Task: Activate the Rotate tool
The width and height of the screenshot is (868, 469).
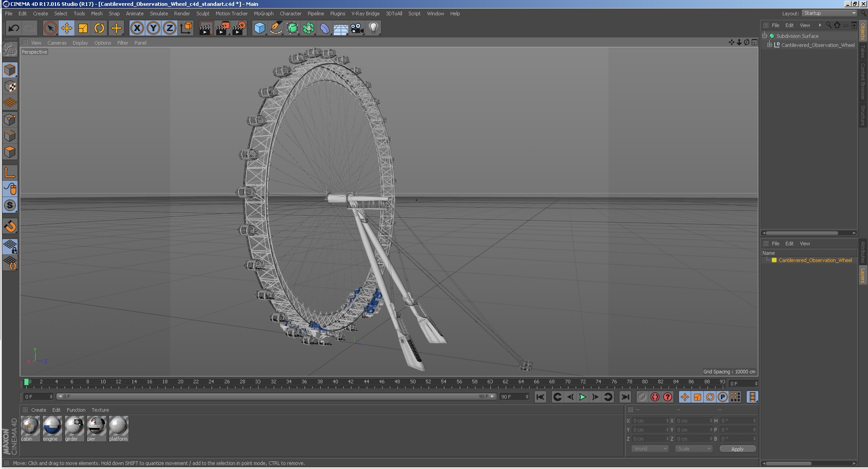Action: coord(99,28)
